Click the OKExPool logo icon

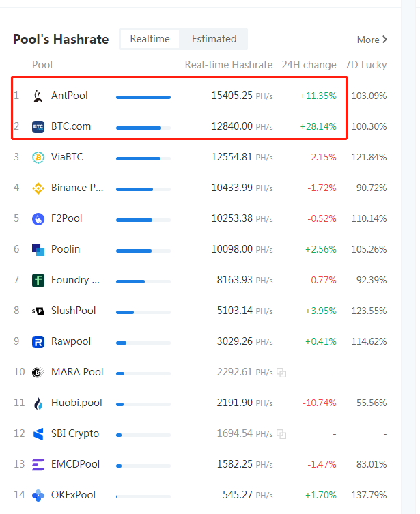coord(38,496)
